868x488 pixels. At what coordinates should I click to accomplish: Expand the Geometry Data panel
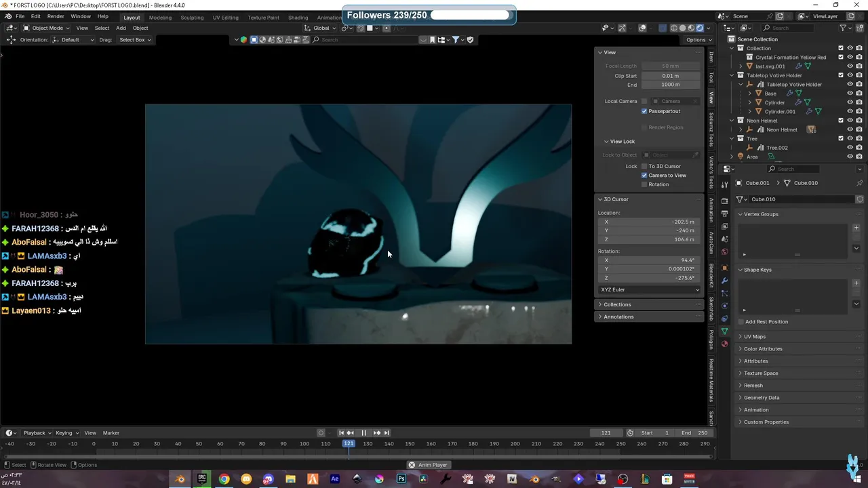(x=762, y=398)
